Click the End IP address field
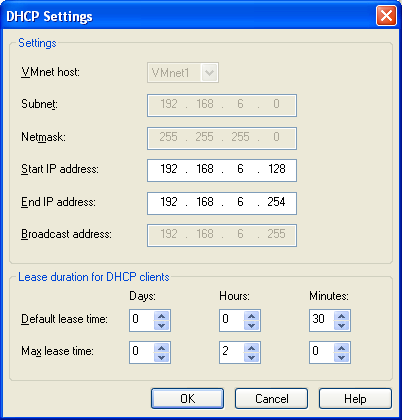The image size is (402, 420). [222, 203]
